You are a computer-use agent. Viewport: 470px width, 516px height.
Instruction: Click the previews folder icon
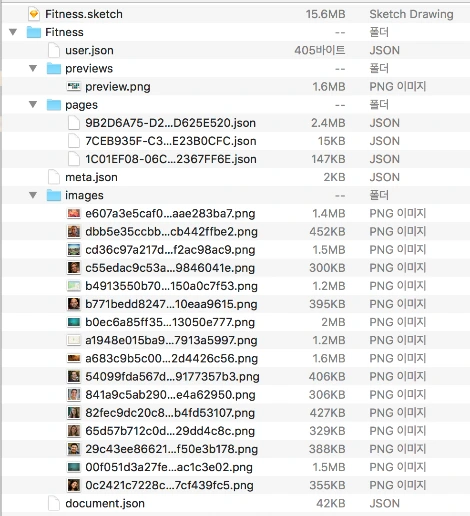pyautogui.click(x=54, y=69)
